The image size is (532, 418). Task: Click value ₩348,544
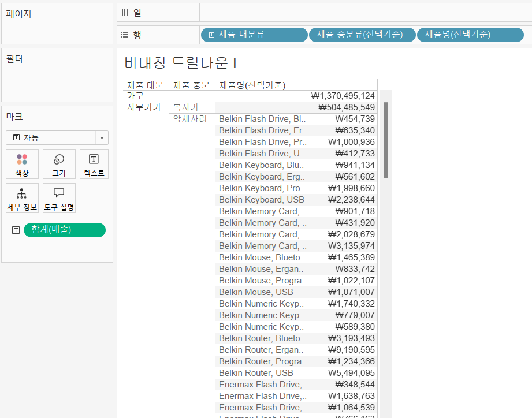(355, 384)
